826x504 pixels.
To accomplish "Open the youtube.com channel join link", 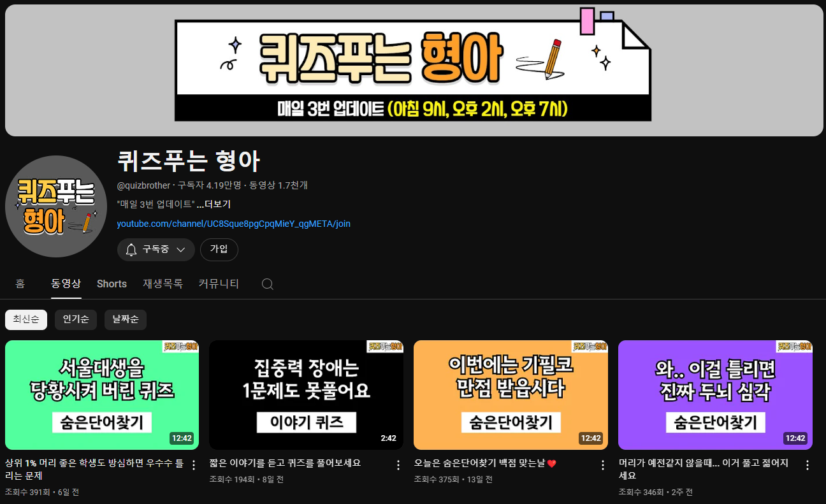I will 233,224.
